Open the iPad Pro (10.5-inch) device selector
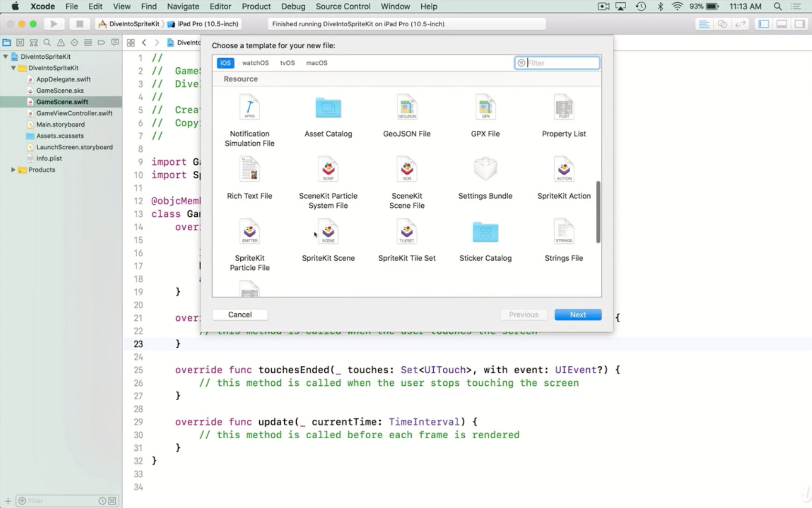The width and height of the screenshot is (812, 508). point(203,24)
